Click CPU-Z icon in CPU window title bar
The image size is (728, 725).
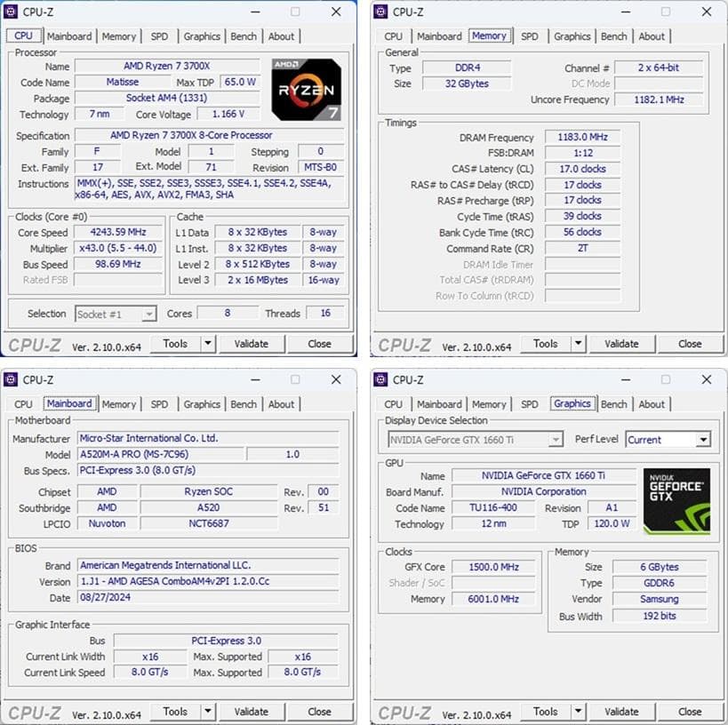pyautogui.click(x=12, y=12)
